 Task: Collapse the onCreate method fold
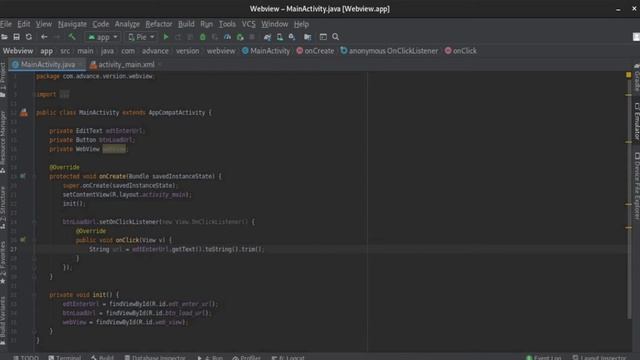click(34, 176)
